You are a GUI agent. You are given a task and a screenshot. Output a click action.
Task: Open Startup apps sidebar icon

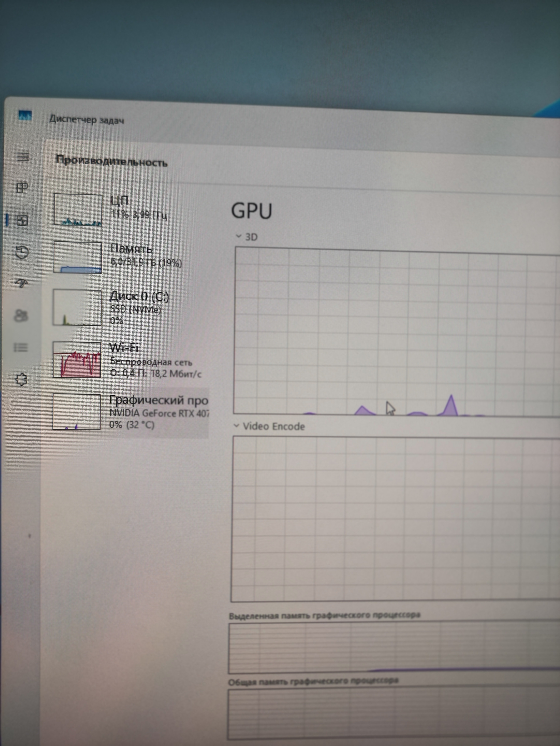tap(22, 283)
